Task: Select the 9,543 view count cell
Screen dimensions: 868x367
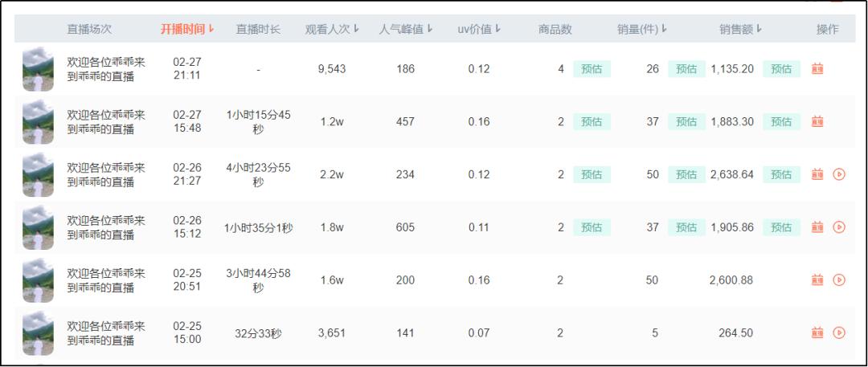Action: [332, 69]
